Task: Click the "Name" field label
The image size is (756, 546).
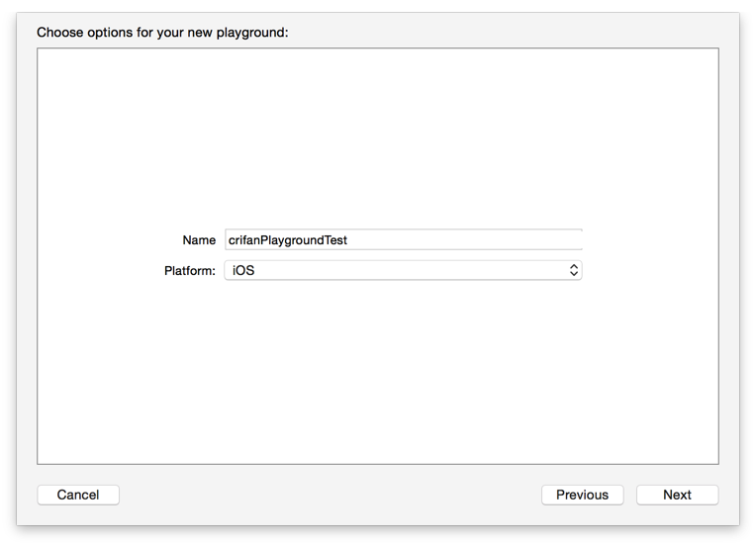Action: (198, 239)
